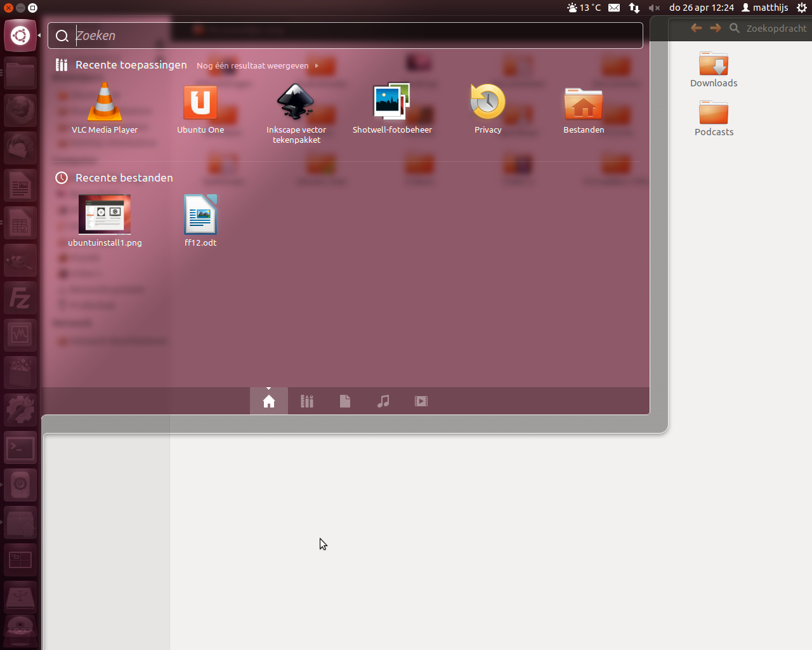The image size is (812, 650).
Task: Switch to the Files lens tab
Action: tap(345, 401)
